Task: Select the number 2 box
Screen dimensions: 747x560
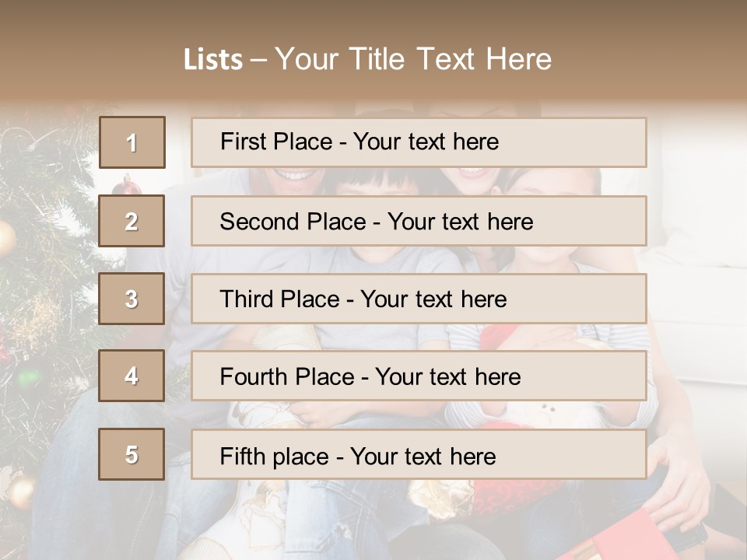Action: [132, 221]
